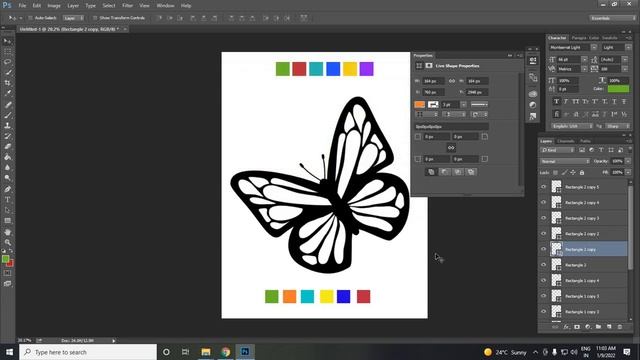Select the History Brush tool

[x=7, y=136]
